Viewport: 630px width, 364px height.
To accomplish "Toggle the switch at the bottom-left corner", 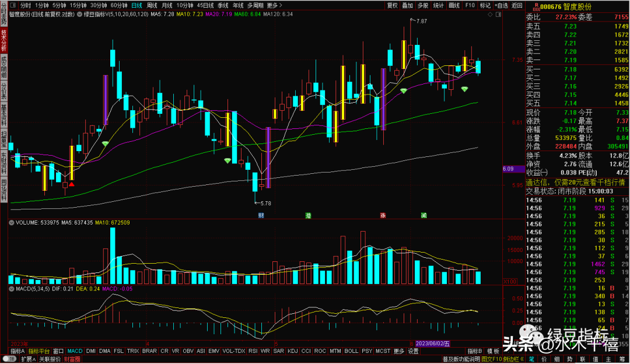I will click(9, 359).
